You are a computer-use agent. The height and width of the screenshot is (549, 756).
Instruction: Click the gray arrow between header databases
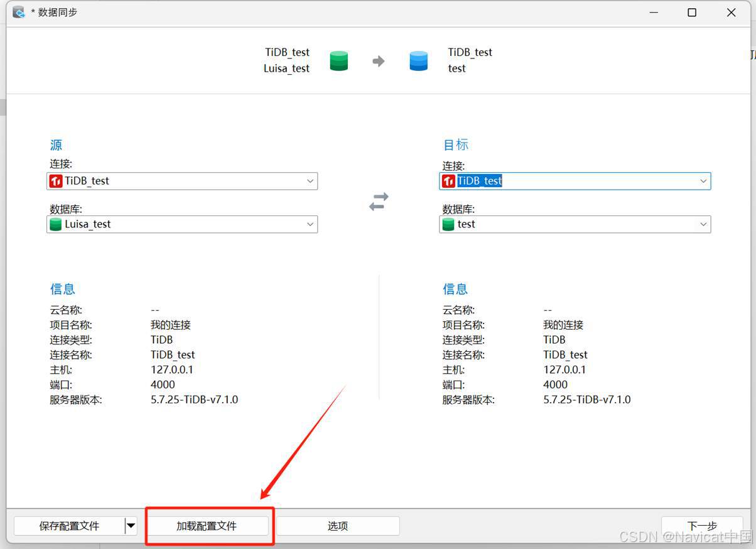(x=378, y=61)
